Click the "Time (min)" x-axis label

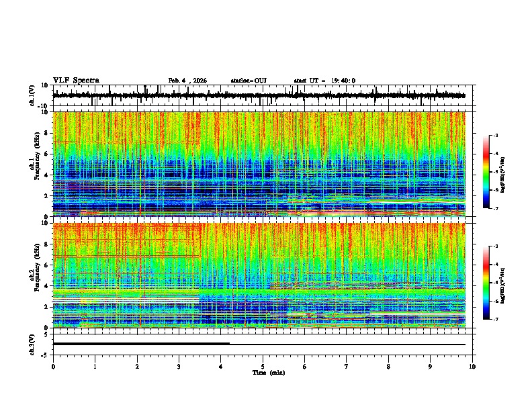coord(269,373)
